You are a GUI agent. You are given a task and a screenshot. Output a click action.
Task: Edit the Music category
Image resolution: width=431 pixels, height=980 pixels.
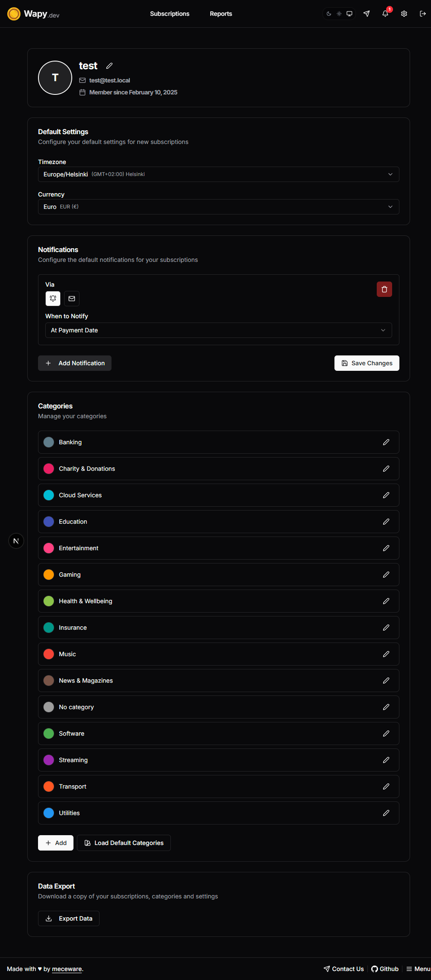click(x=386, y=654)
